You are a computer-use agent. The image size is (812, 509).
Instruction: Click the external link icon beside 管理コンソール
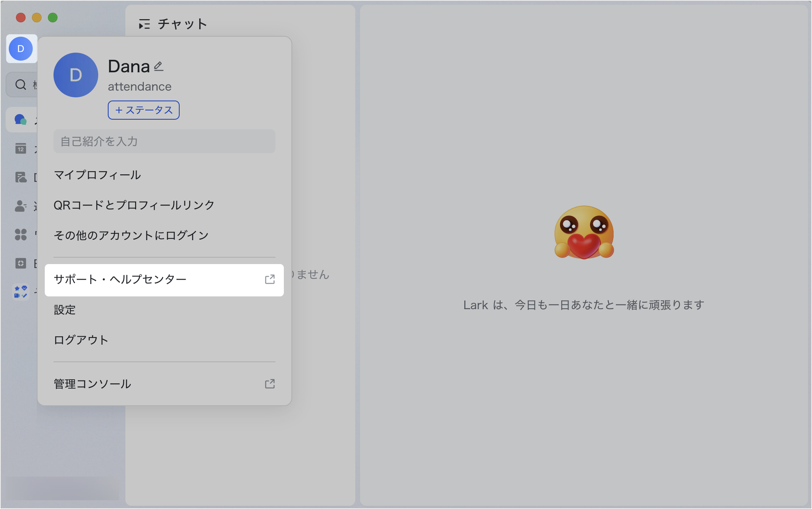click(270, 384)
